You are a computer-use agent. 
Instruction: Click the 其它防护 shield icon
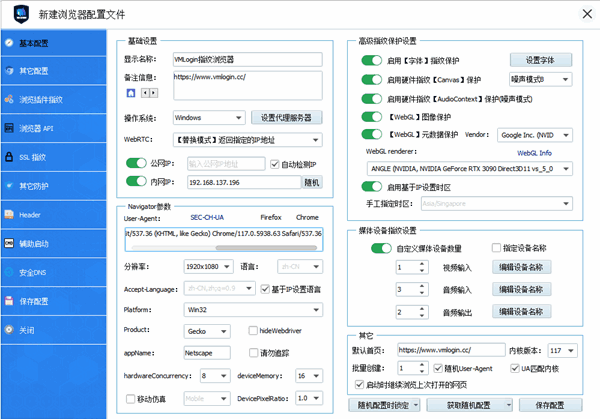click(x=9, y=186)
